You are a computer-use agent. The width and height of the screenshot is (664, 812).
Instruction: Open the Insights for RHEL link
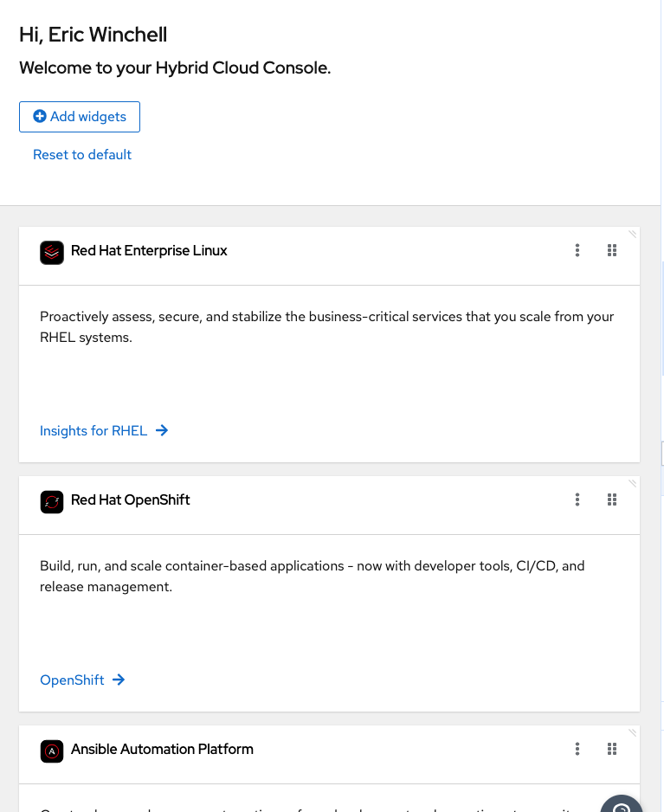click(x=93, y=431)
